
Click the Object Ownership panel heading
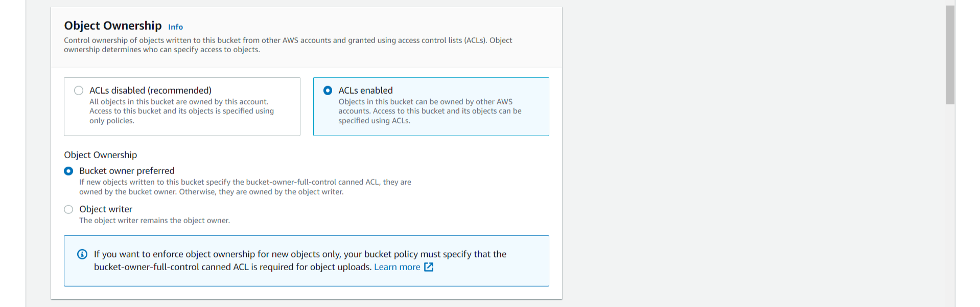point(113,26)
